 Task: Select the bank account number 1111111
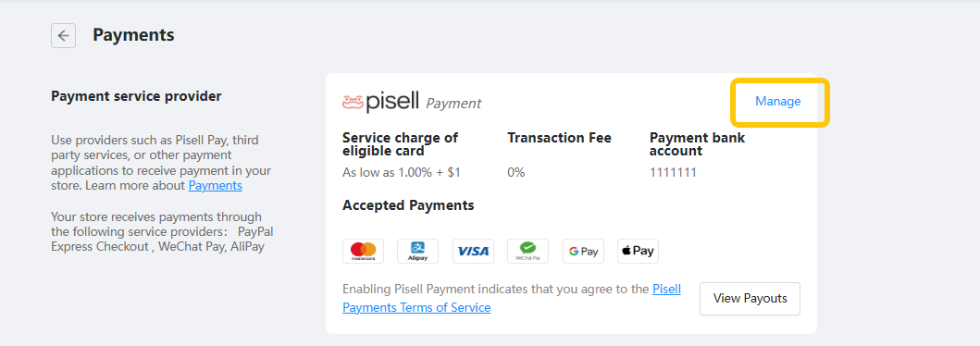673,172
